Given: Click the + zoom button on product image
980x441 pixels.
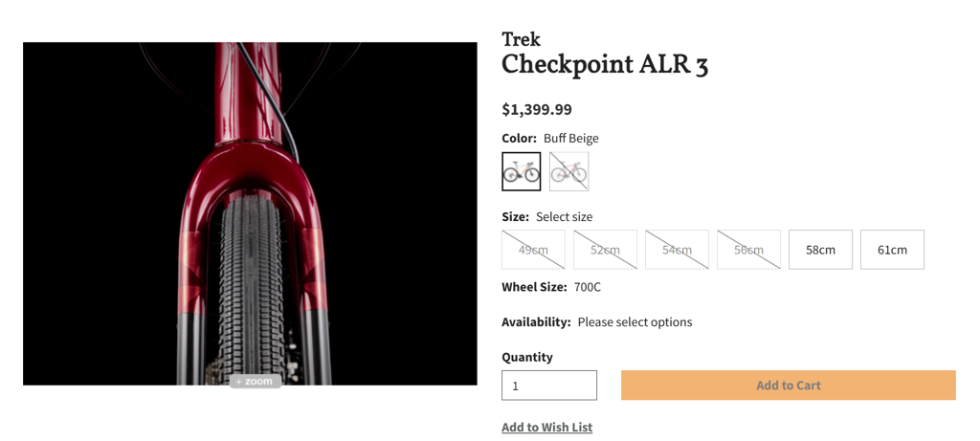Looking at the screenshot, I should point(255,381).
